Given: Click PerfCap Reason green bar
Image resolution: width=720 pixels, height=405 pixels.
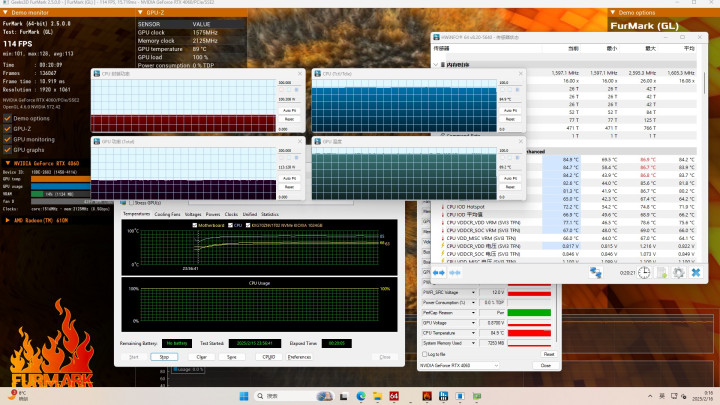Looking at the screenshot, I should [529, 313].
